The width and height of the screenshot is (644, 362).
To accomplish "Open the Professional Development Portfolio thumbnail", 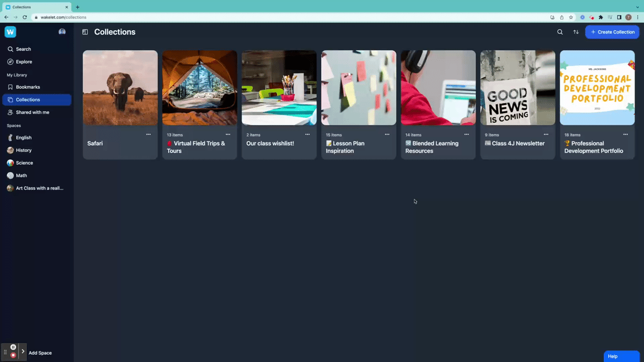I will [x=597, y=88].
